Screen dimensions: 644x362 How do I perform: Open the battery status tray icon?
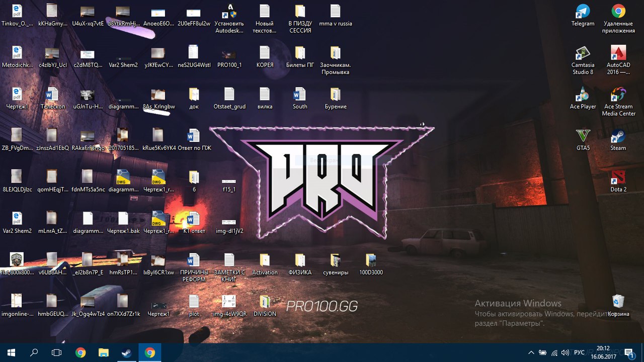[x=542, y=352]
